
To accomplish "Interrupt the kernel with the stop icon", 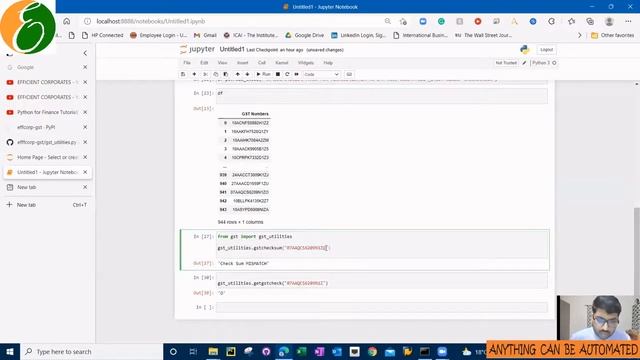I will pyautogui.click(x=278, y=74).
